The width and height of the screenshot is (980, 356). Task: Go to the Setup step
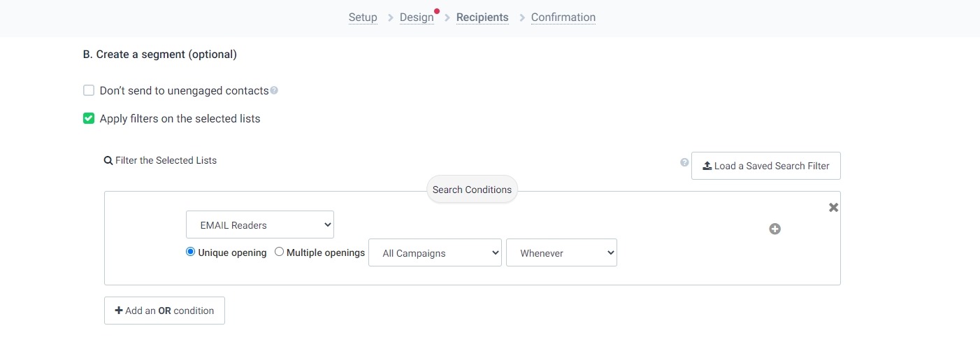click(363, 17)
